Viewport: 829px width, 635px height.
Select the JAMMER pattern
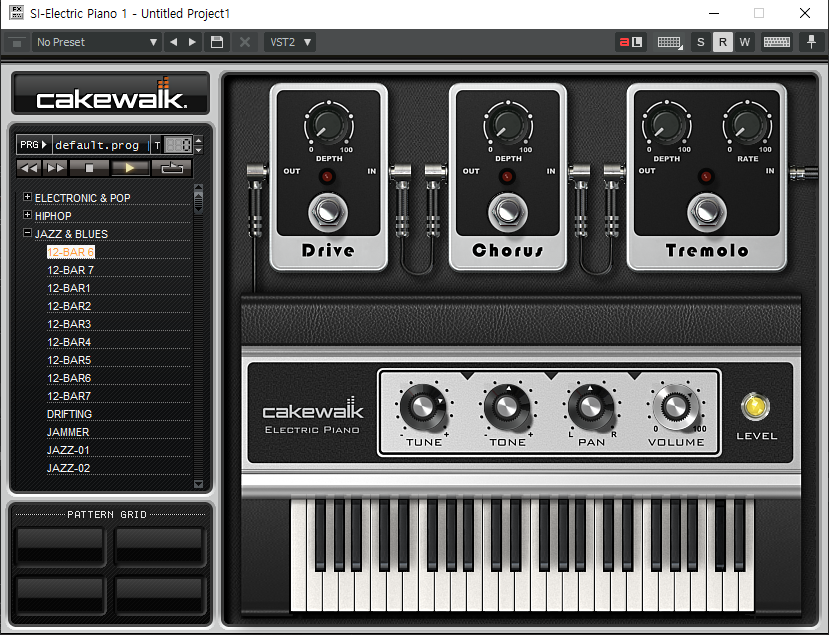point(68,432)
